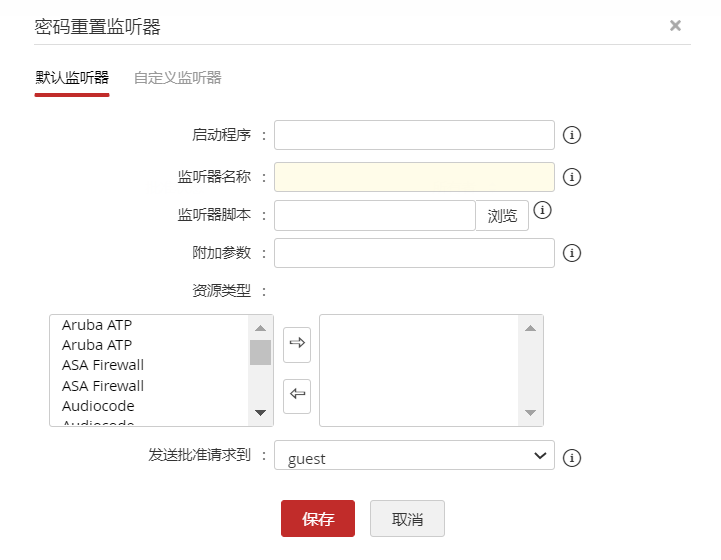Click 浏览 to choose a script
This screenshot has height=560, width=721.
pyautogui.click(x=502, y=215)
